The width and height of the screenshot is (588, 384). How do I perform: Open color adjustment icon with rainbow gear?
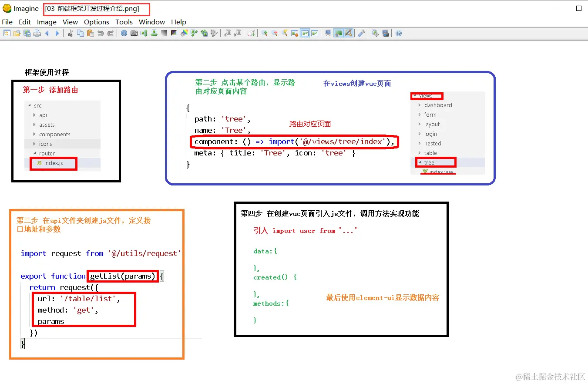pos(184,33)
